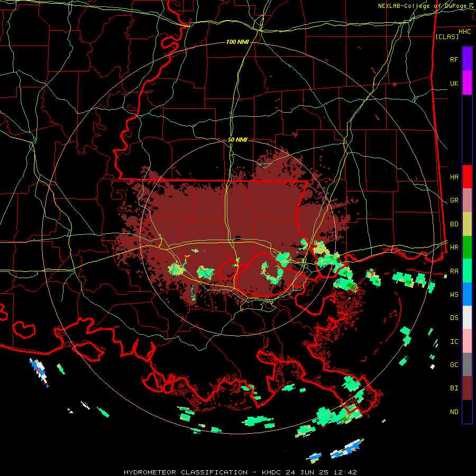Click the [CLAS] label
The width and height of the screenshot is (476, 476).
pyautogui.click(x=447, y=36)
